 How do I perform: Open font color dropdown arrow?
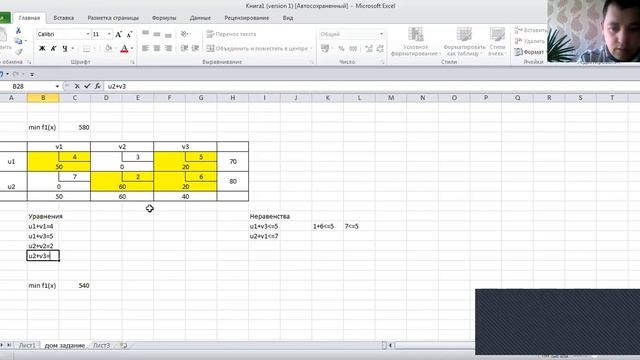coord(132,49)
